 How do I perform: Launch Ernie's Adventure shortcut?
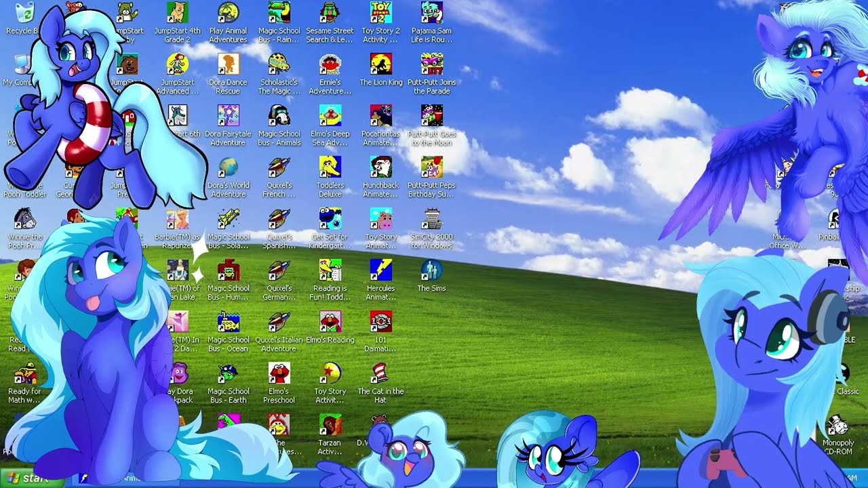coord(330,74)
